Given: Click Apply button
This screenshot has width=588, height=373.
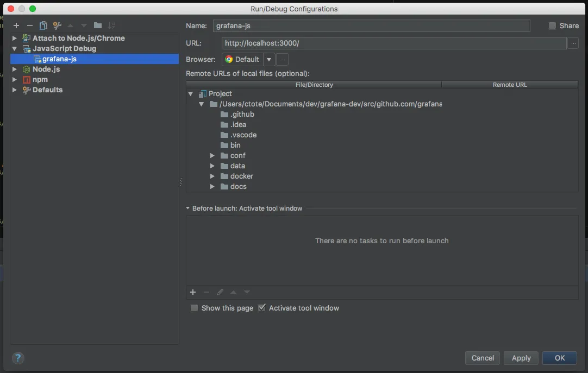Looking at the screenshot, I should 521,358.
